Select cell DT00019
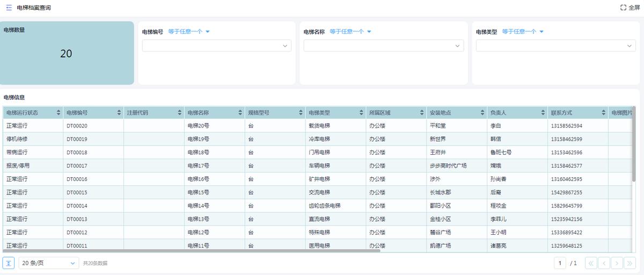 pyautogui.click(x=93, y=139)
